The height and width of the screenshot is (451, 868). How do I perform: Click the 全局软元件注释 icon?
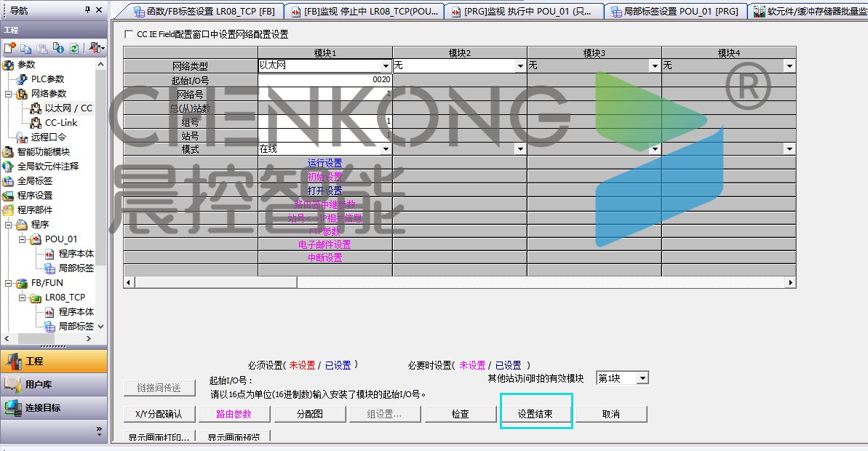pyautogui.click(x=8, y=166)
